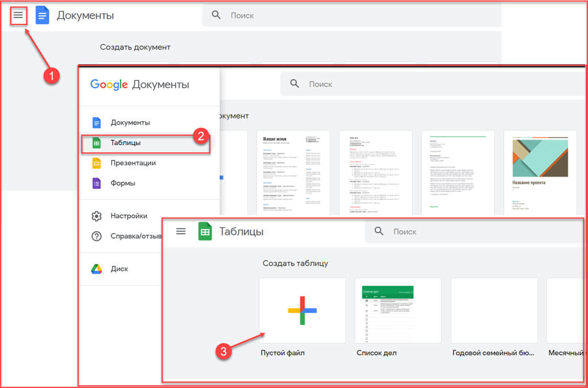The width and height of the screenshot is (588, 388).
Task: Click the search magnifier in the Документы top bar
Action: coord(216,15)
